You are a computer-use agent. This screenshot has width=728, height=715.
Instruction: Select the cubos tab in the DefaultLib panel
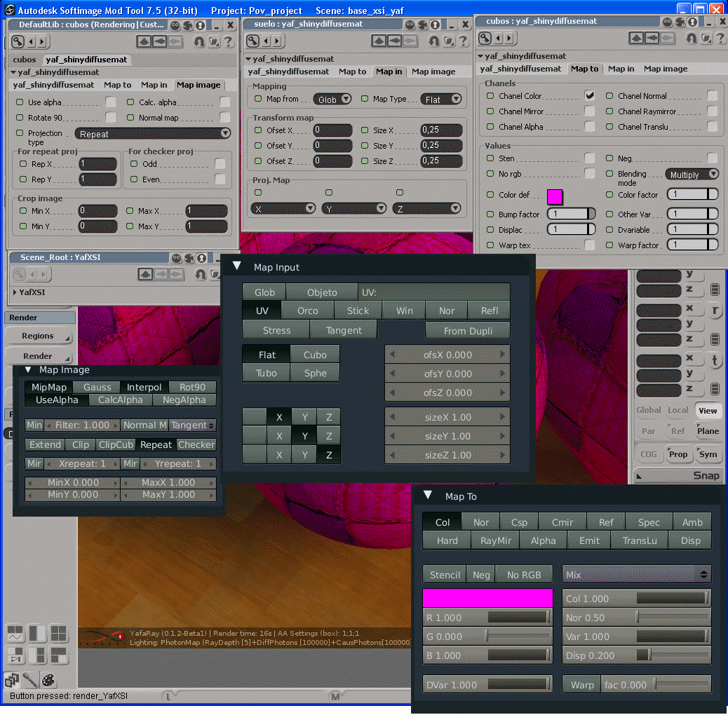tap(24, 60)
